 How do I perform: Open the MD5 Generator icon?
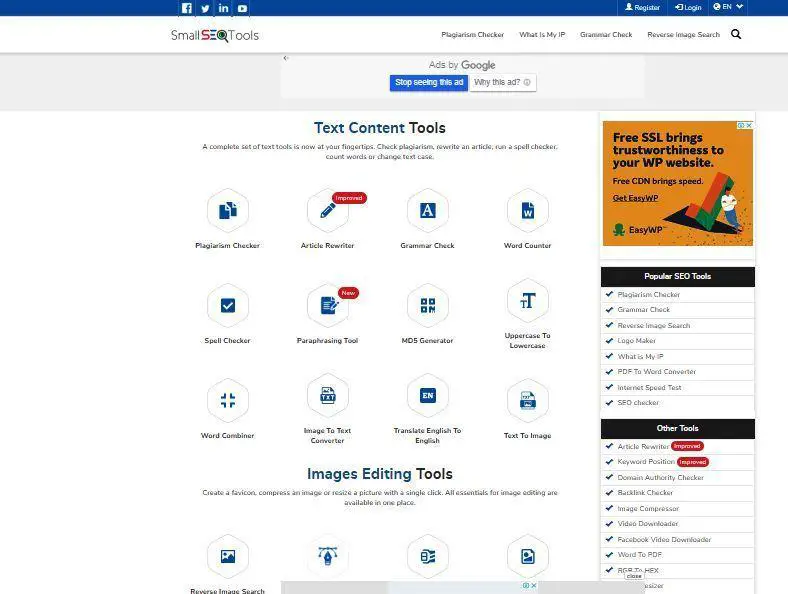(428, 305)
